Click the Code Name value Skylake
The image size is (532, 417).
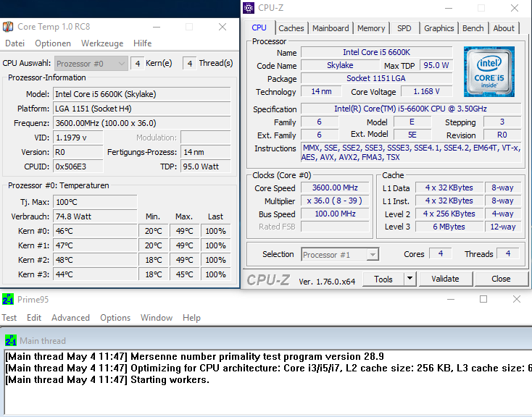coord(341,65)
